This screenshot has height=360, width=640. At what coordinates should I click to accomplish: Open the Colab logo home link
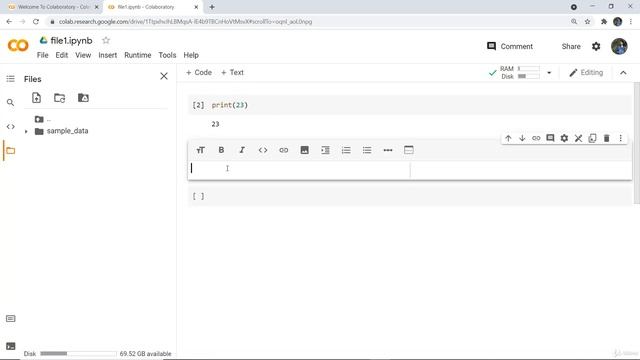pos(18,45)
